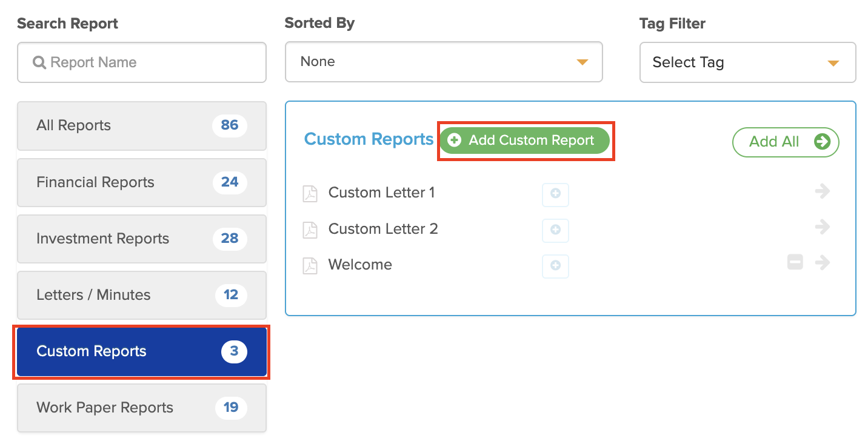Click the PDF icon beside Custom Letter 2
This screenshot has width=868, height=447.
310,230
